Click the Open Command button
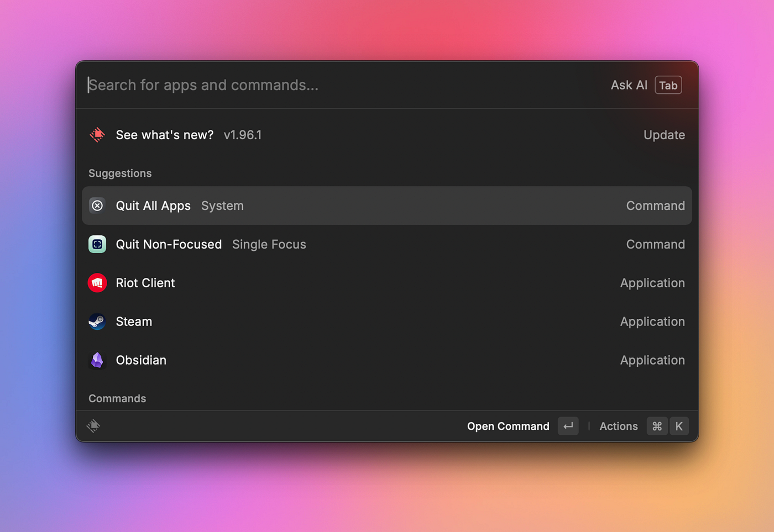The height and width of the screenshot is (532, 774). (x=508, y=426)
